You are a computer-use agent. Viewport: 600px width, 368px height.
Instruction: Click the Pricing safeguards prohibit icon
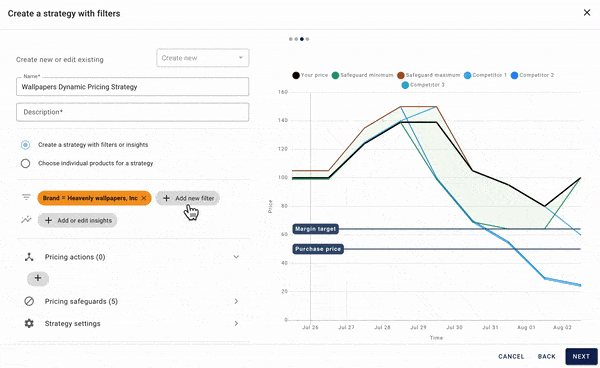coord(29,301)
